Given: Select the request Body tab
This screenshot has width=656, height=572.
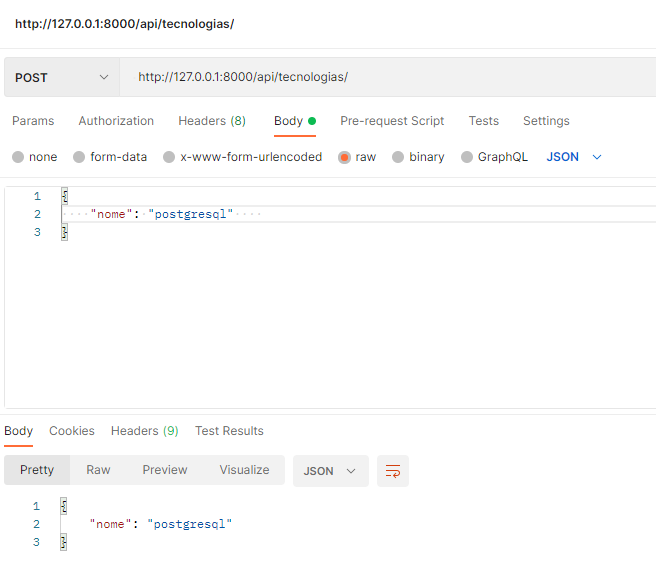Looking at the screenshot, I should point(295,121).
